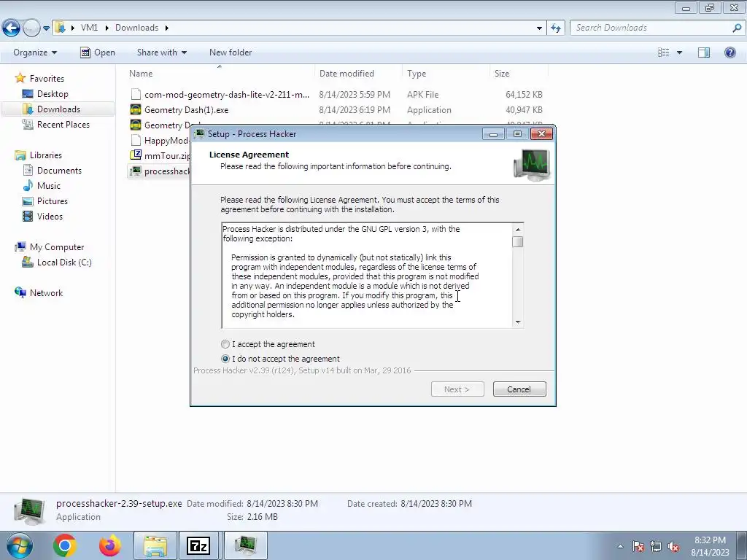Screen dimensions: 747x560
Task: Click license text scrollbar up arrow
Action: point(518,229)
